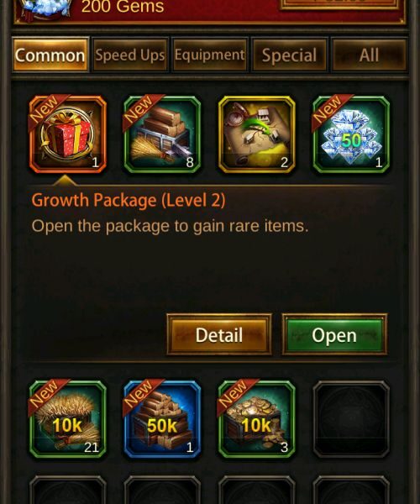Select the 50 diamonds gem item
420x504 pixels.
point(351,134)
